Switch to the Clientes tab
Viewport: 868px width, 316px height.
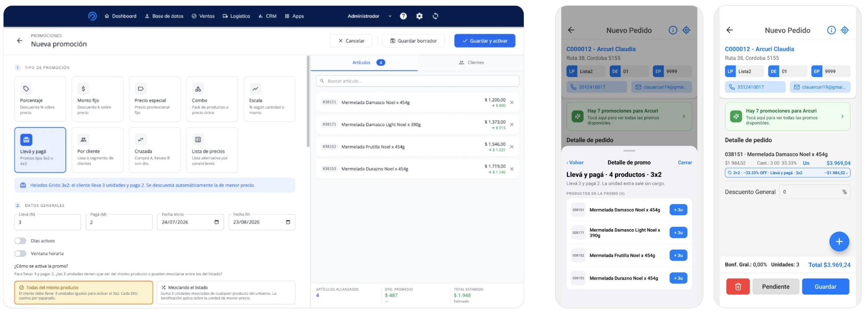coord(471,62)
